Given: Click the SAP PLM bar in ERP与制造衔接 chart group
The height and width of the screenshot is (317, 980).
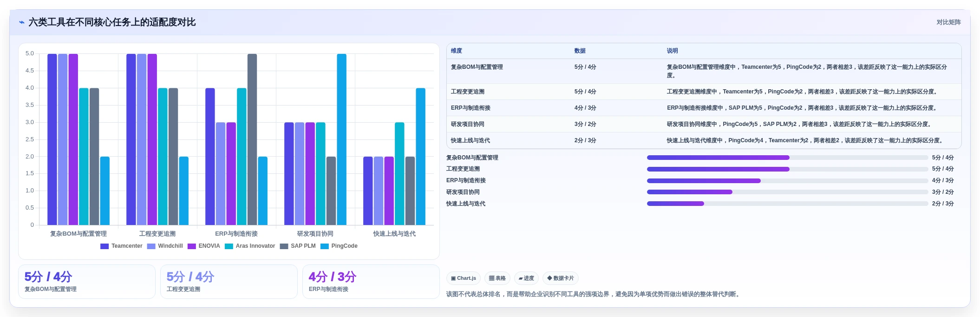Looking at the screenshot, I should [x=252, y=139].
